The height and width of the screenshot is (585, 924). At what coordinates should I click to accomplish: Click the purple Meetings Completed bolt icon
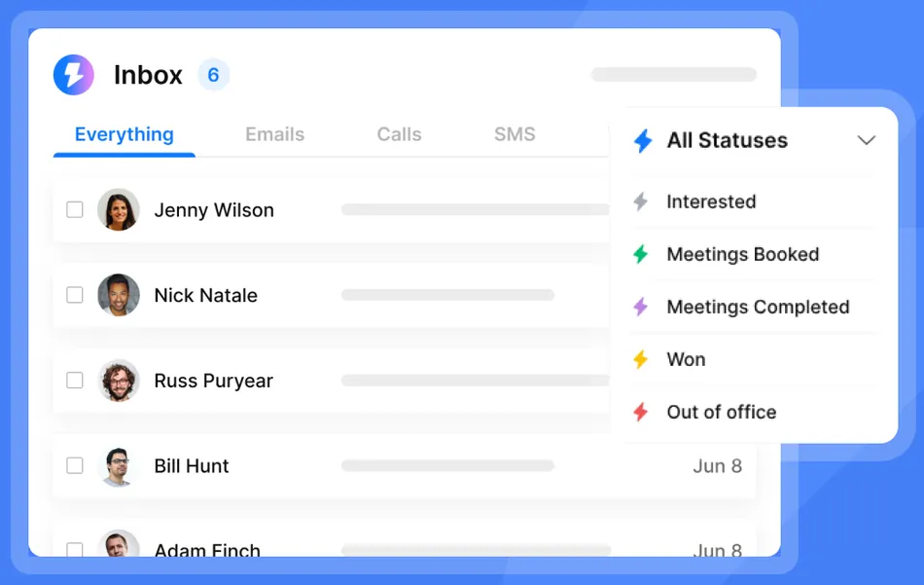641,307
